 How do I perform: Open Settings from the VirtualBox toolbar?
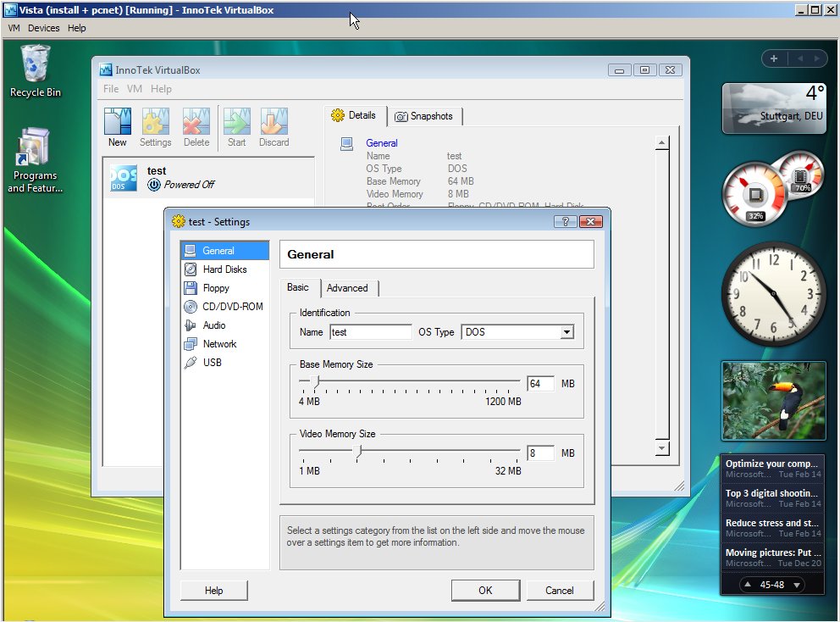click(155, 127)
